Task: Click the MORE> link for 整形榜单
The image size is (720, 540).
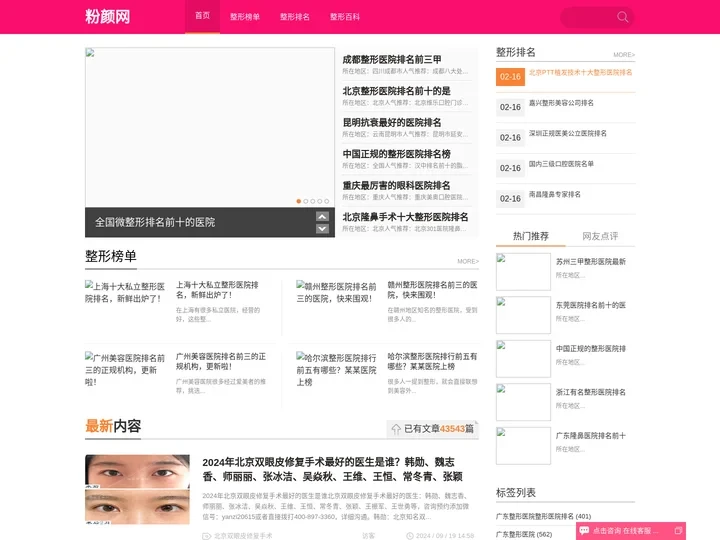Action: [x=468, y=261]
